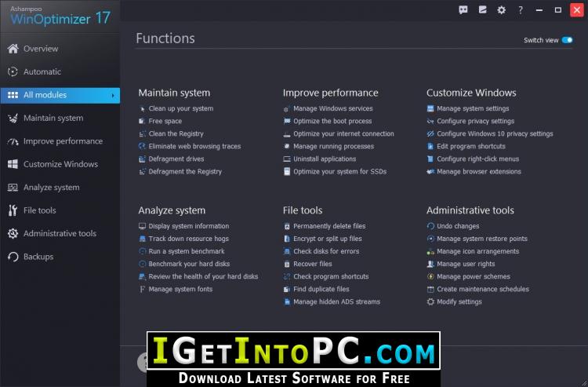Click the Backups circular arrow icon
This screenshot has width=588, height=387.
point(13,257)
